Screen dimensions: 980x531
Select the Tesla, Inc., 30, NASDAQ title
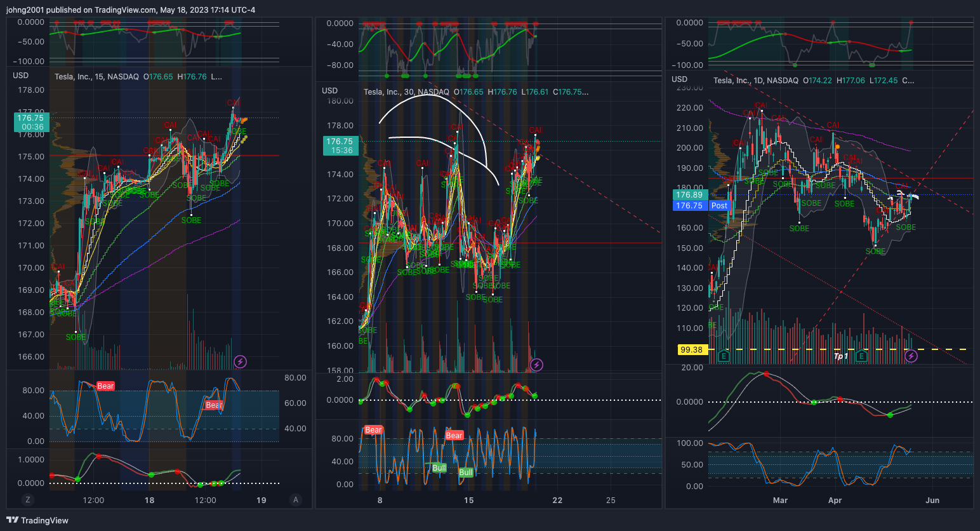point(406,92)
